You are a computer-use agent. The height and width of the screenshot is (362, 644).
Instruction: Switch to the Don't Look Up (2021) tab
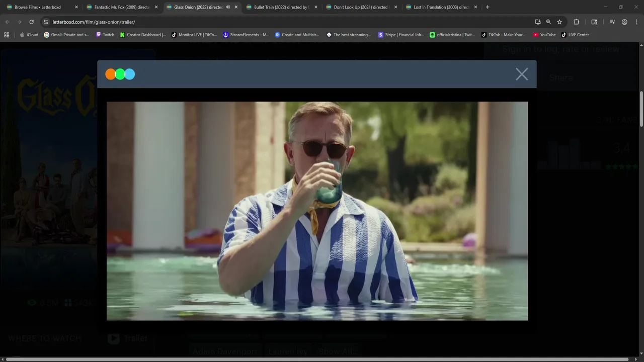point(361,7)
